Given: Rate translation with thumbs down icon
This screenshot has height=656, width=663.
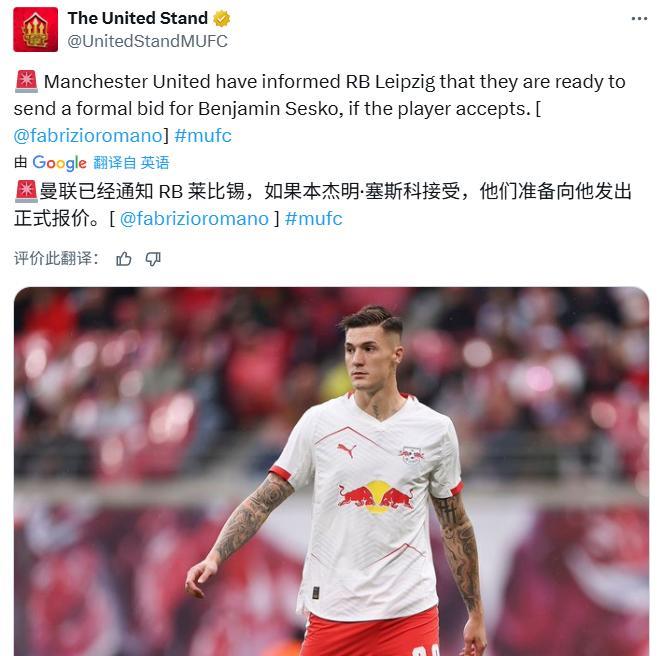Looking at the screenshot, I should [153, 259].
